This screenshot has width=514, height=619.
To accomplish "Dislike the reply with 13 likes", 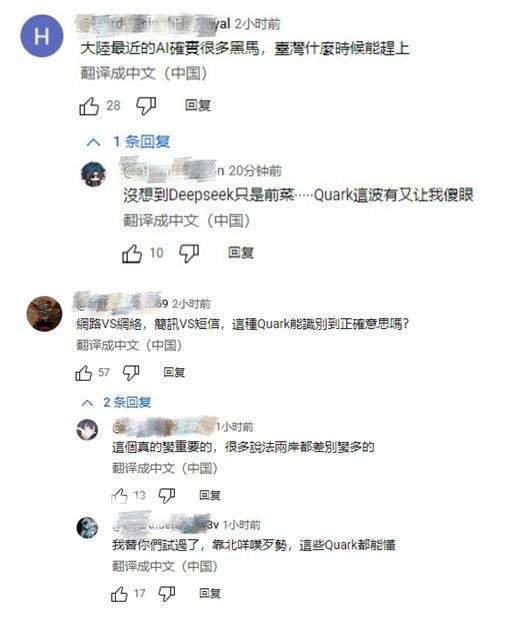I will tap(167, 495).
